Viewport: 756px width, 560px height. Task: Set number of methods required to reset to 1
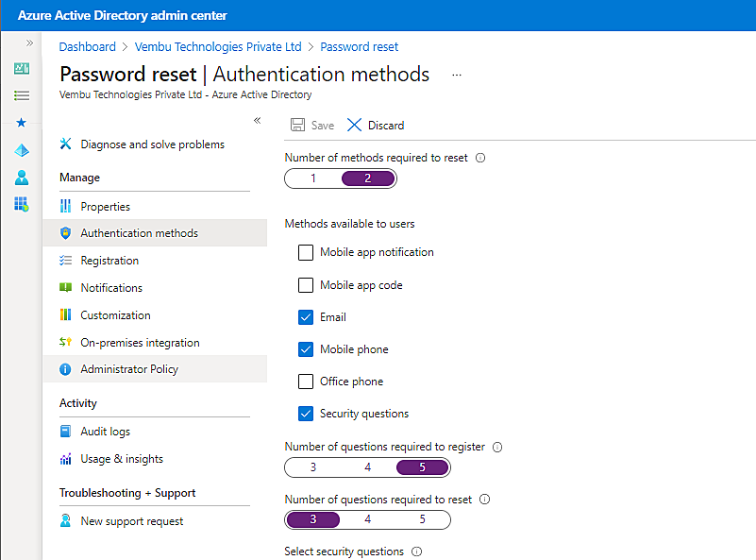click(312, 178)
